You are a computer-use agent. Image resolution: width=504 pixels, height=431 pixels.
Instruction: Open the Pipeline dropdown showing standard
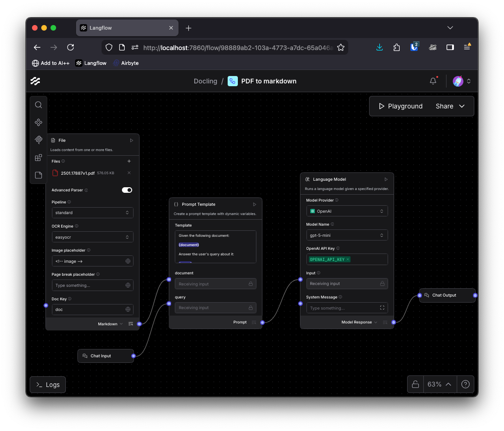[92, 212]
